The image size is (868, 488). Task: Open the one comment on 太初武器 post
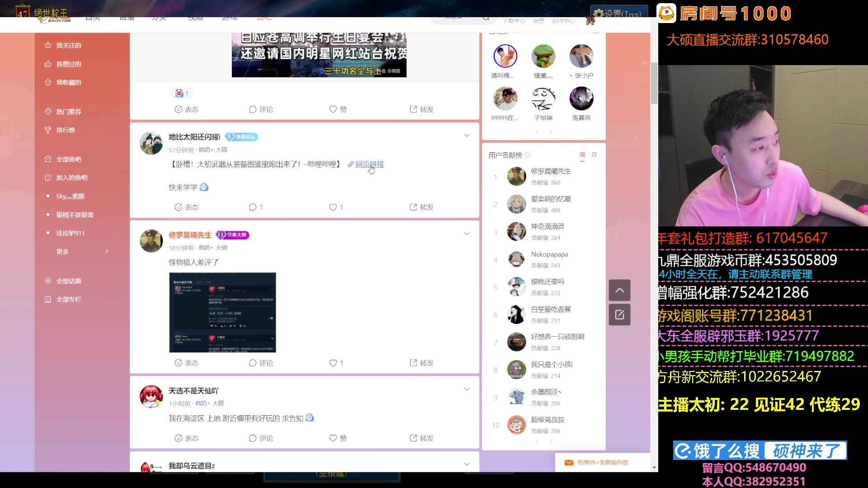point(256,207)
